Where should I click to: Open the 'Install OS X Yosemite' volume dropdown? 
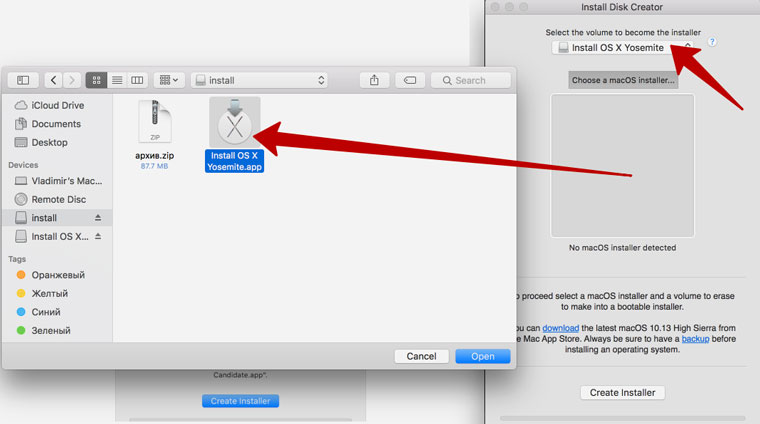coord(623,47)
